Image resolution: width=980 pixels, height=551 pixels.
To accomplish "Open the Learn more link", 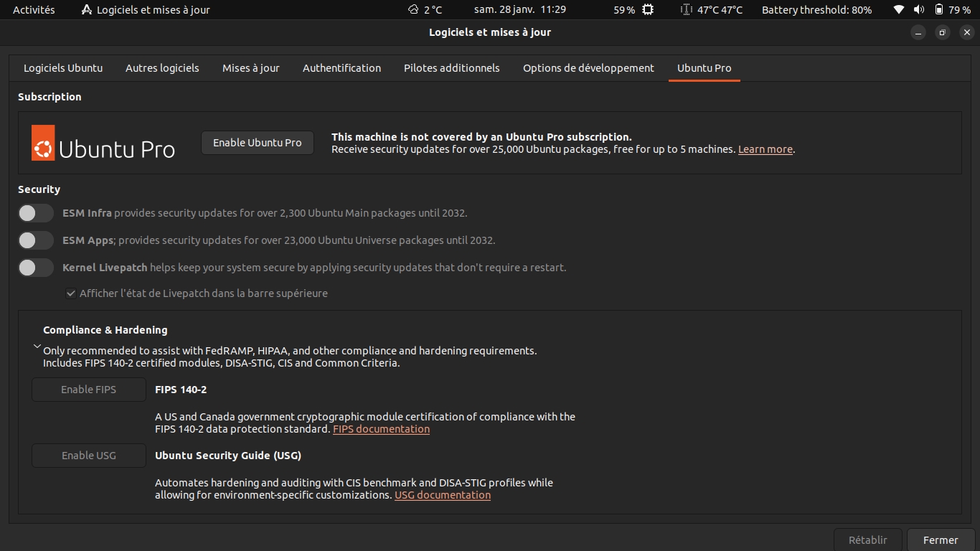I will tap(765, 149).
